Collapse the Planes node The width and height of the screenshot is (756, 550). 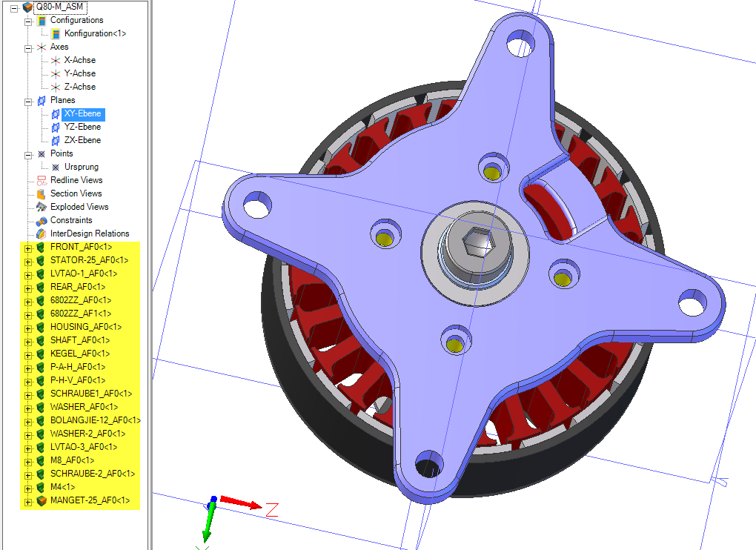click(x=28, y=102)
